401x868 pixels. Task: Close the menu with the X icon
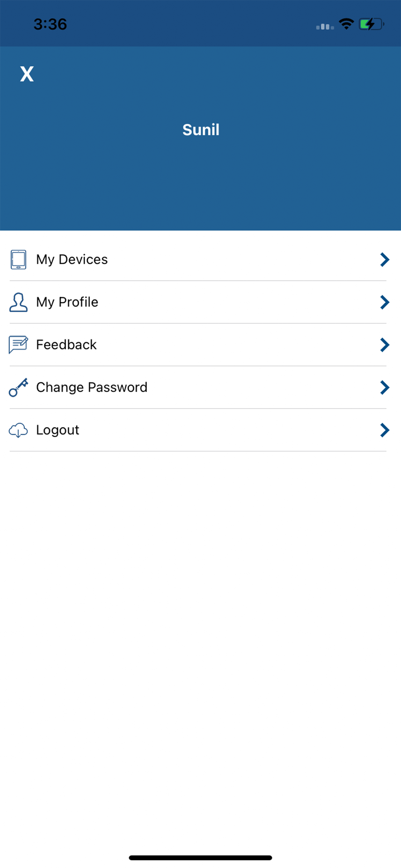click(x=27, y=74)
